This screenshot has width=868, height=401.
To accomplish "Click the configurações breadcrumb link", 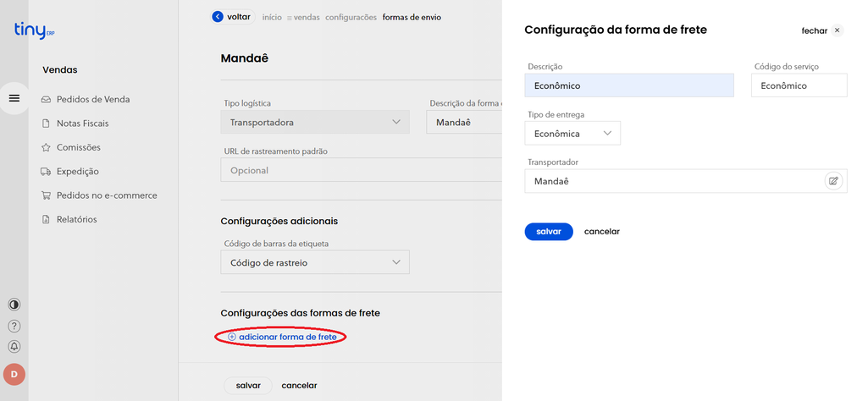I will 351,17.
